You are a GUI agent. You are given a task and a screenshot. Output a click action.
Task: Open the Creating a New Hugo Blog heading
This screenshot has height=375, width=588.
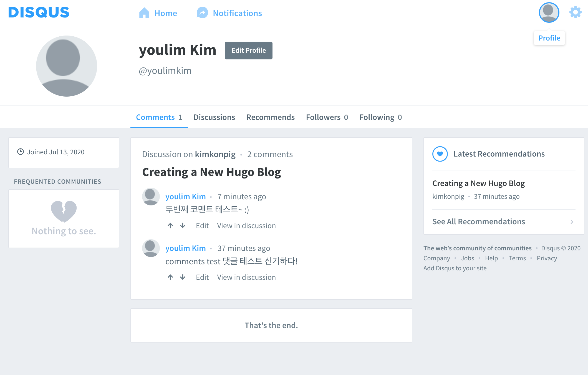(x=211, y=172)
